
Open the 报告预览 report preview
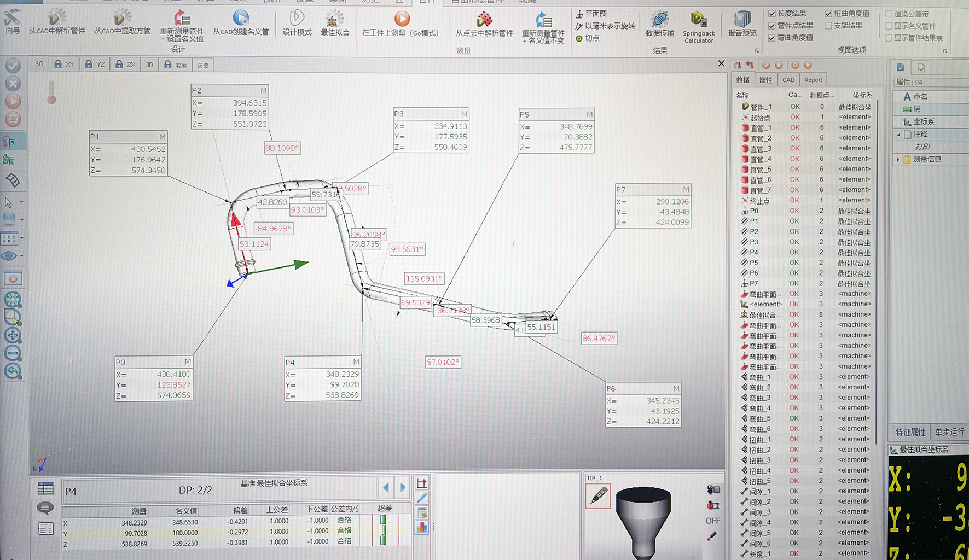tap(742, 24)
